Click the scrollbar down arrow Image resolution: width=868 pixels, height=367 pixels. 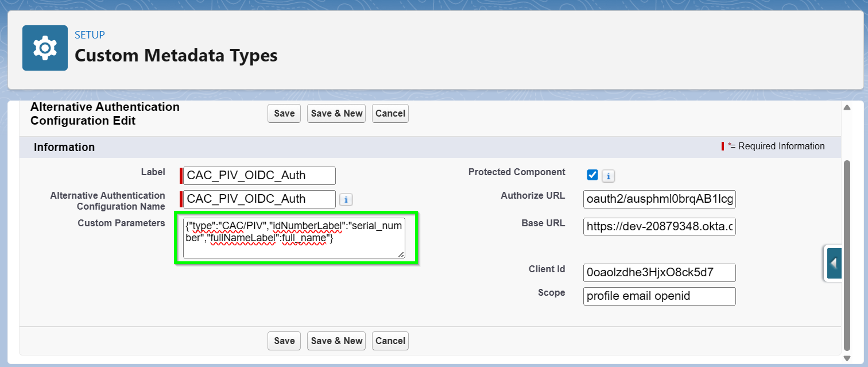[846, 357]
